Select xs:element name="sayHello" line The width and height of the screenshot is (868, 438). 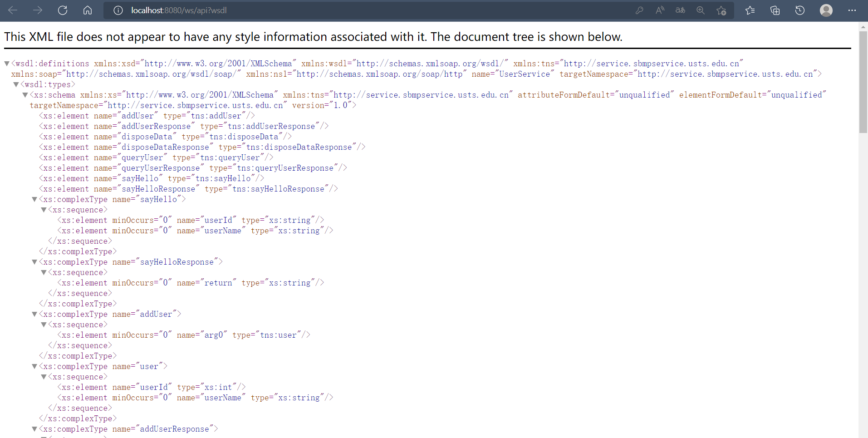pyautogui.click(x=152, y=178)
